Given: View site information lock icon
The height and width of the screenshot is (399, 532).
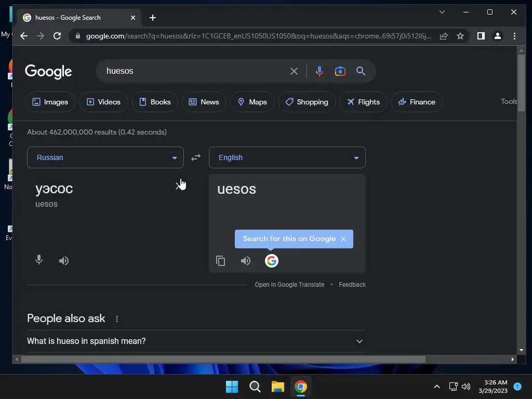Looking at the screenshot, I should (78, 36).
